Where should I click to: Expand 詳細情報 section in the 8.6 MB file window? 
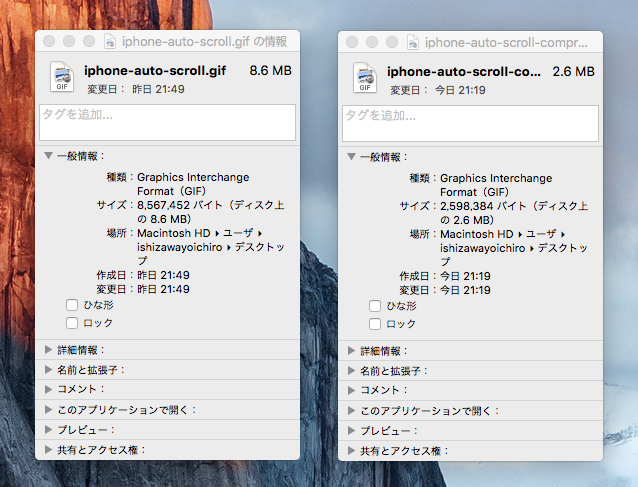point(48,349)
